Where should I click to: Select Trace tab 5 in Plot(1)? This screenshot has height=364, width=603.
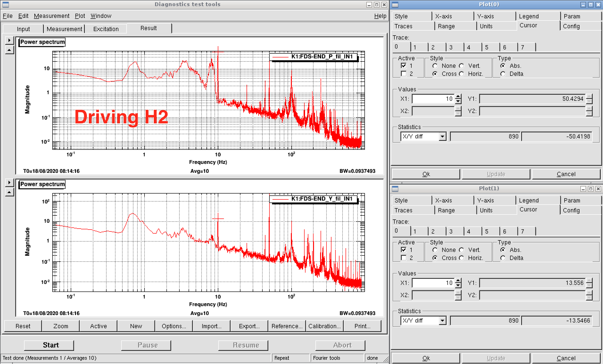click(490, 231)
